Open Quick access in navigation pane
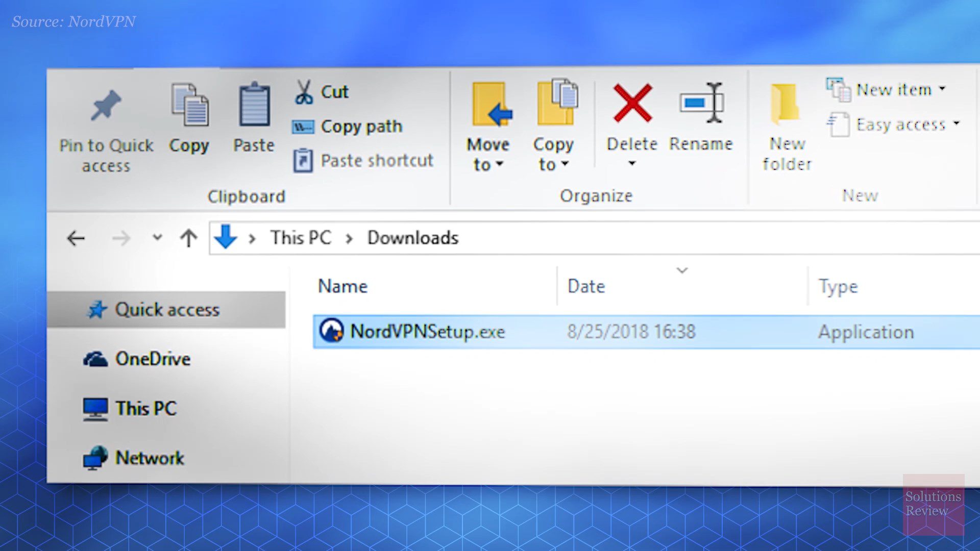The height and width of the screenshot is (551, 980). pyautogui.click(x=167, y=310)
